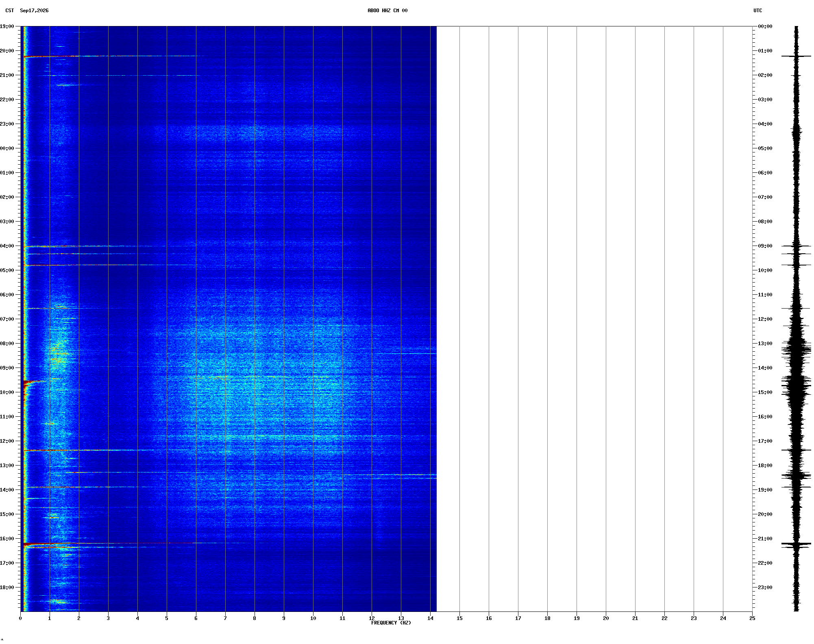Click the 10 Hz frequency axis tick
The width and height of the screenshot is (814, 644).
tap(313, 618)
